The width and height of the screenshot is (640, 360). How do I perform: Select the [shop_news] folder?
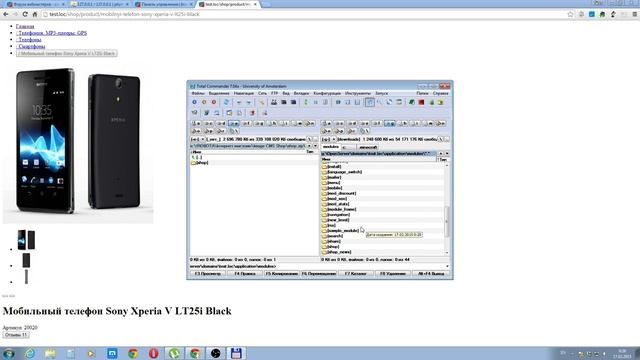(336, 252)
